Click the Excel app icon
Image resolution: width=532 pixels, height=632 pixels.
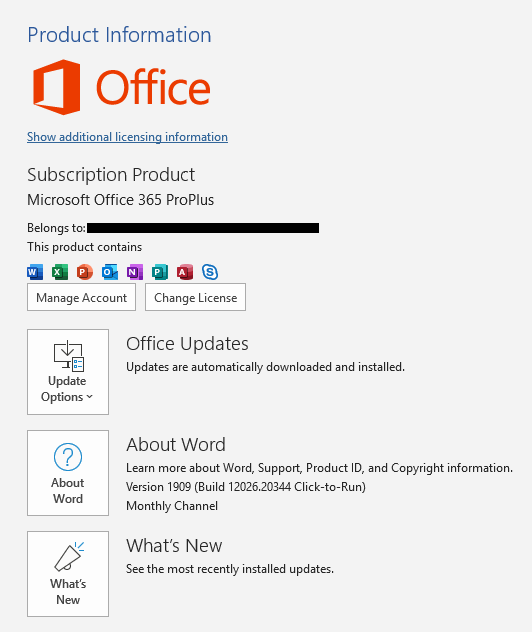point(60,272)
